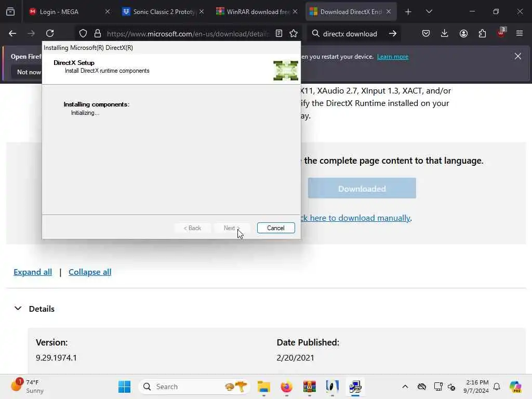Viewport: 532px width, 399px height.
Task: Open Firefox application menu
Action: point(520,34)
